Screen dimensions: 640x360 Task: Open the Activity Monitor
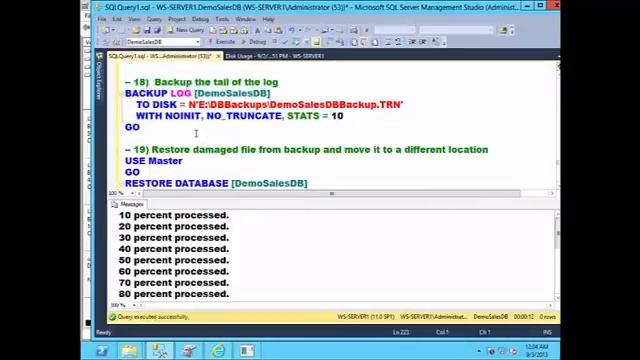coord(354,30)
